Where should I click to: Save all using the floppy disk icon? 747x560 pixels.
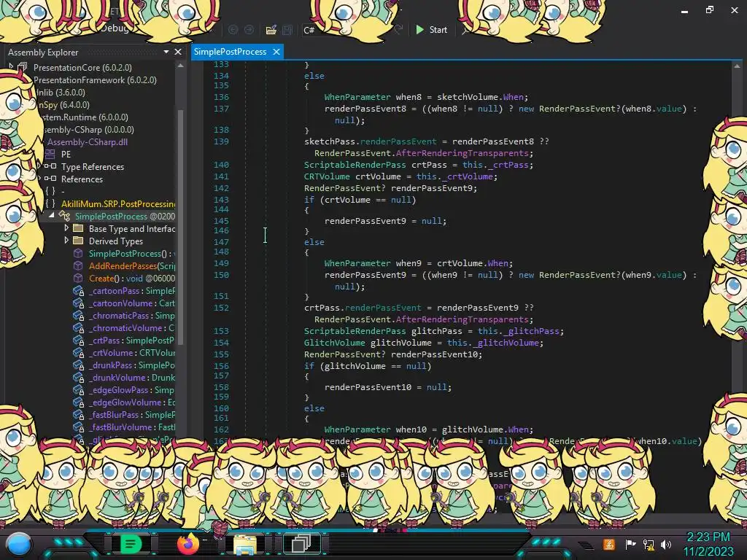[287, 30]
